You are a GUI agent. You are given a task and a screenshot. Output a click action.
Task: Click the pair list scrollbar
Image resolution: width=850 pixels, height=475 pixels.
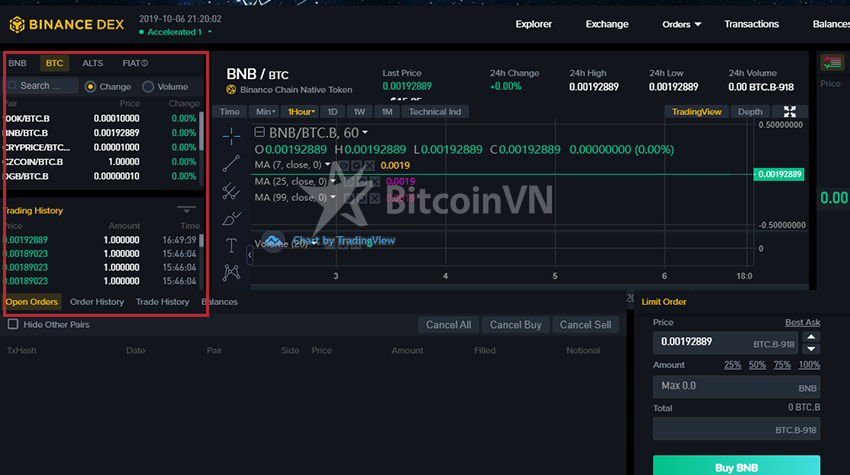[202, 131]
